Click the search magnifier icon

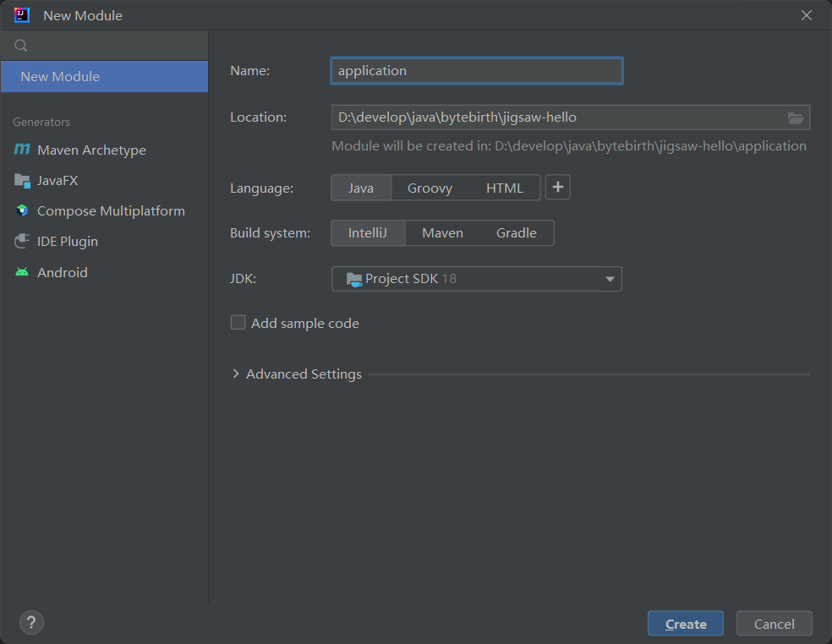pyautogui.click(x=20, y=46)
